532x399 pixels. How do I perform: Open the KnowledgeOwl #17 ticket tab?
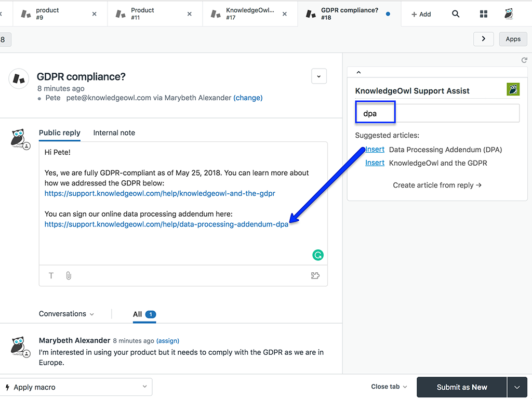[x=249, y=14]
